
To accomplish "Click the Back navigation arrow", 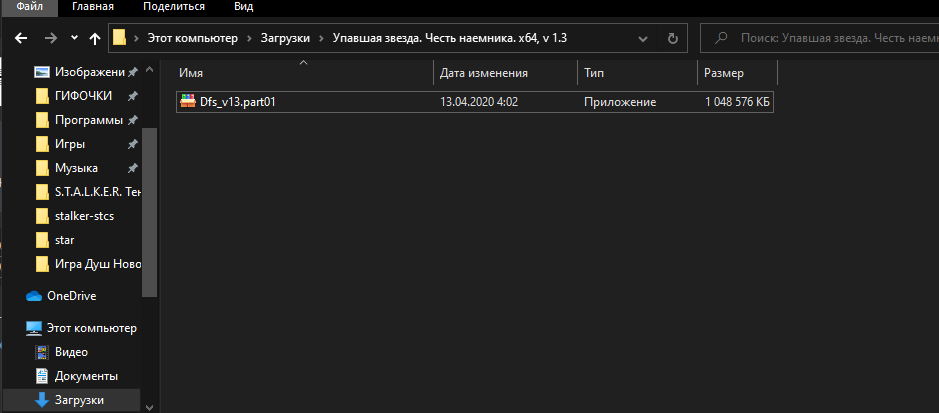I will click(21, 39).
